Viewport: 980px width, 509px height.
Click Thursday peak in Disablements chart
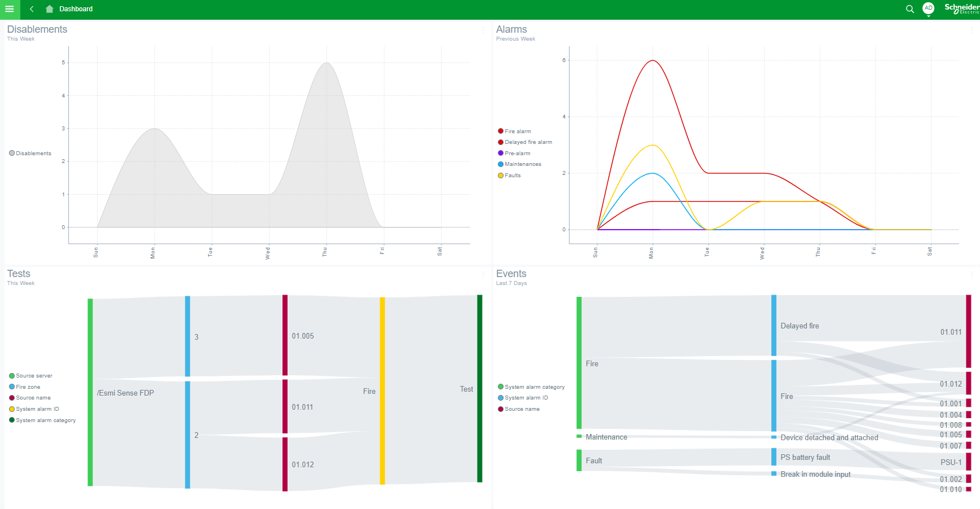[326, 63]
